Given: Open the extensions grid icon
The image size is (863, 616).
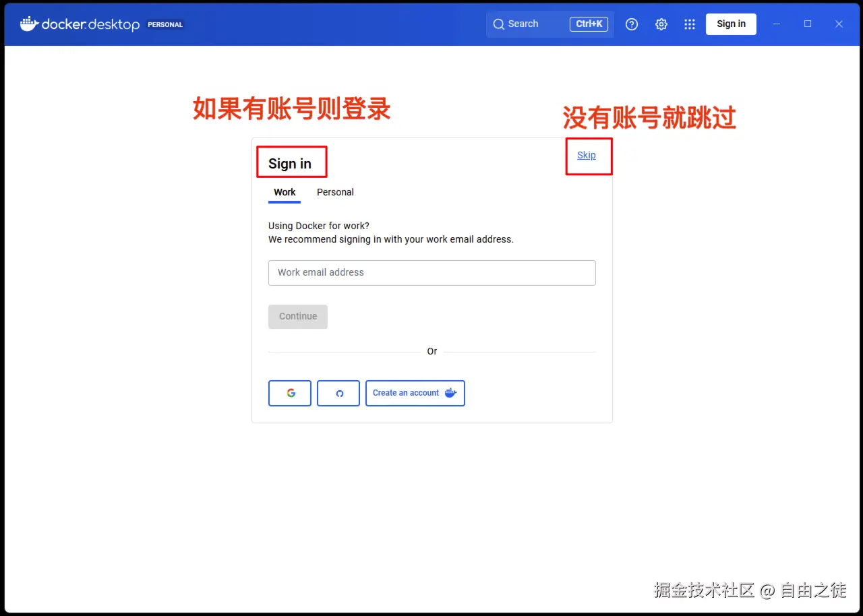Looking at the screenshot, I should pyautogui.click(x=690, y=24).
